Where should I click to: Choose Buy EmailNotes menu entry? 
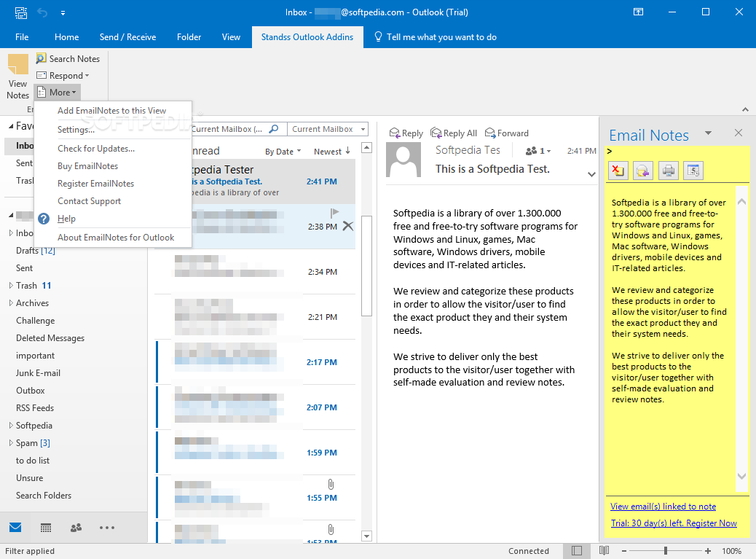click(87, 166)
